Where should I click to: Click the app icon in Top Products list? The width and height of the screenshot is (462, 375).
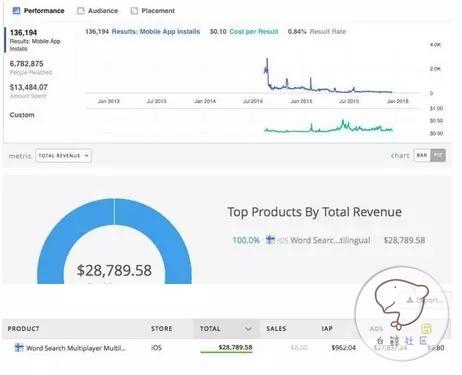(270, 240)
